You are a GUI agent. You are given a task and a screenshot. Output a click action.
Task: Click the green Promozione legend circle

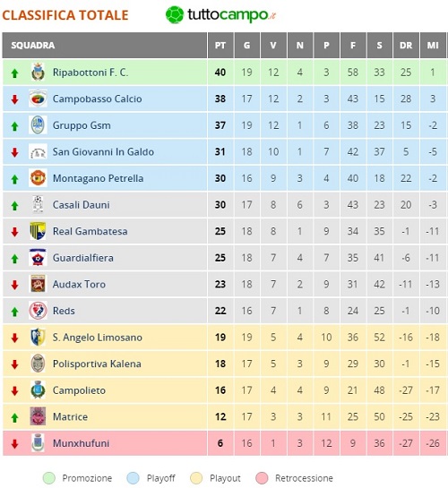tap(49, 478)
